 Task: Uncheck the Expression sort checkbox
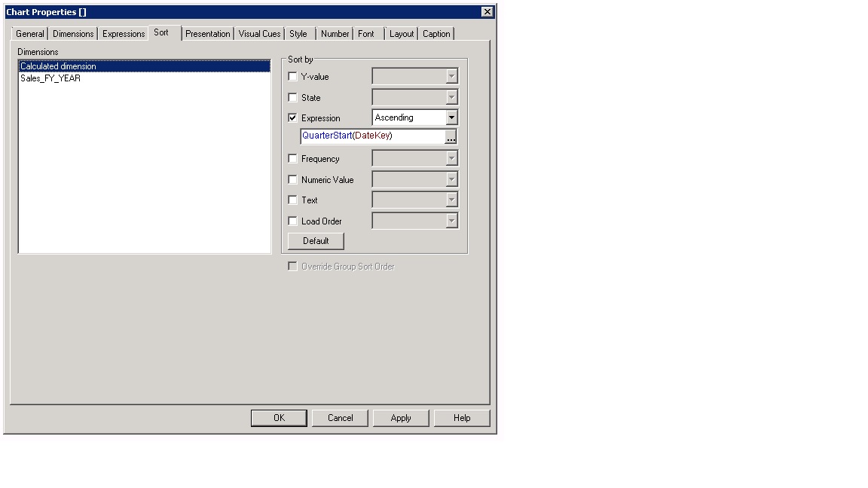(x=293, y=117)
